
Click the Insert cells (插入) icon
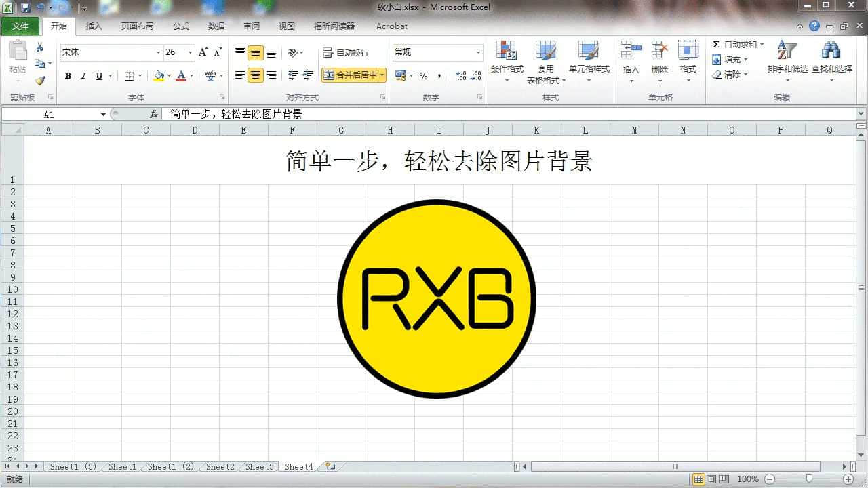click(x=631, y=52)
